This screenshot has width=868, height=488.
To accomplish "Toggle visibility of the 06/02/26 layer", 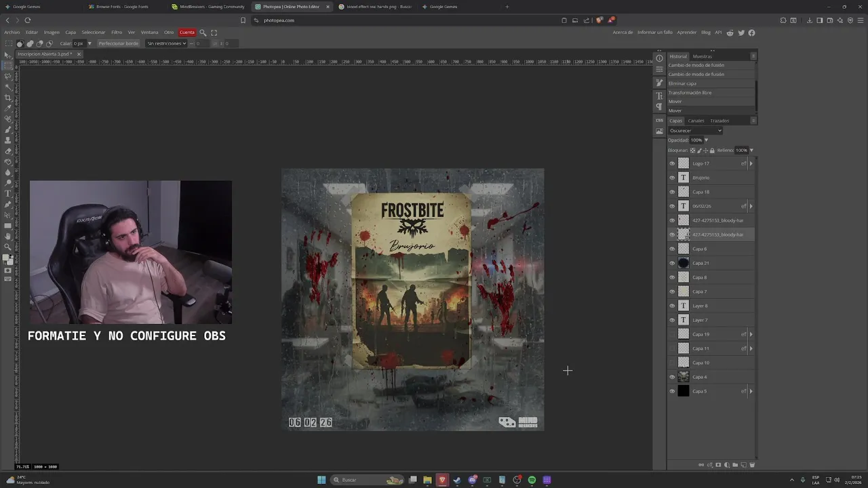I will coord(672,206).
